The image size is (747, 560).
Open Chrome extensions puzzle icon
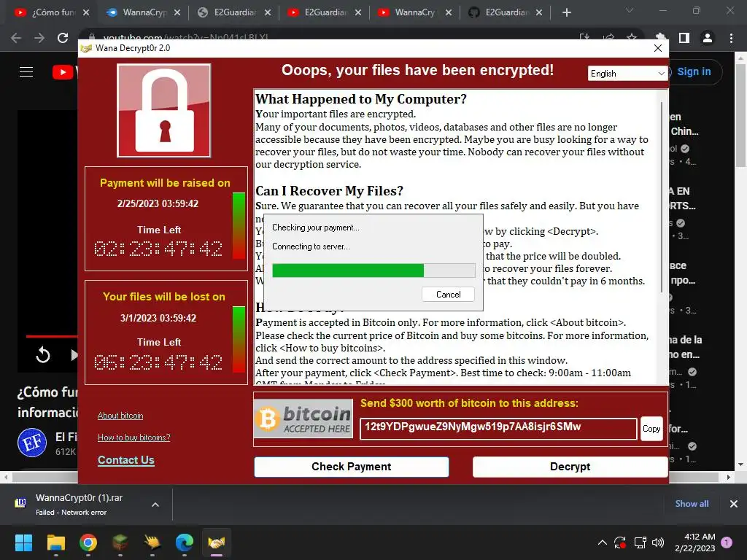(x=661, y=37)
